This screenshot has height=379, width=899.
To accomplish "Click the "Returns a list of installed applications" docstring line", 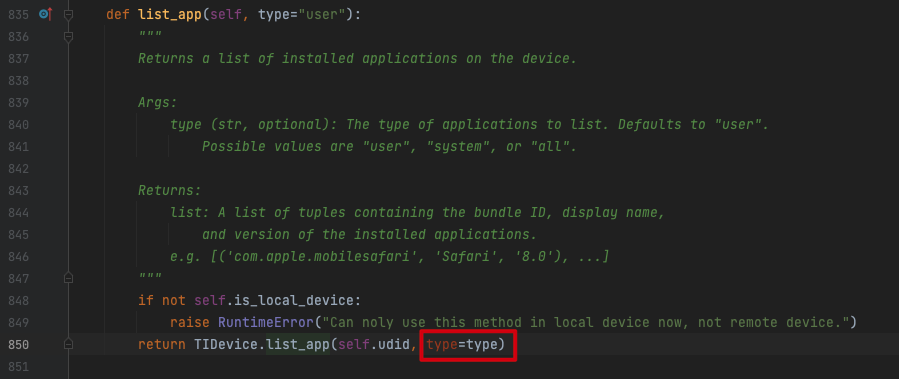I will click(357, 58).
